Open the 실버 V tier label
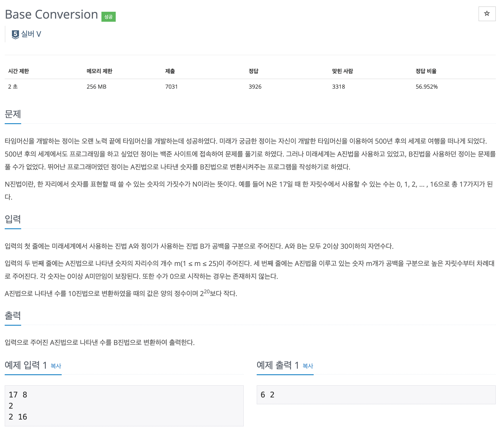The image size is (504, 436). coord(31,34)
